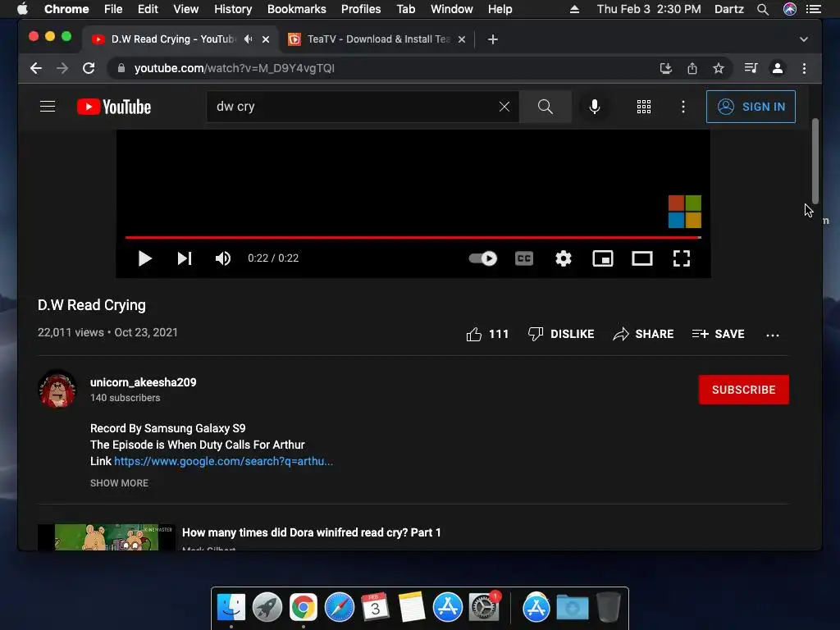
Task: Open the View menu
Action: coord(186,9)
